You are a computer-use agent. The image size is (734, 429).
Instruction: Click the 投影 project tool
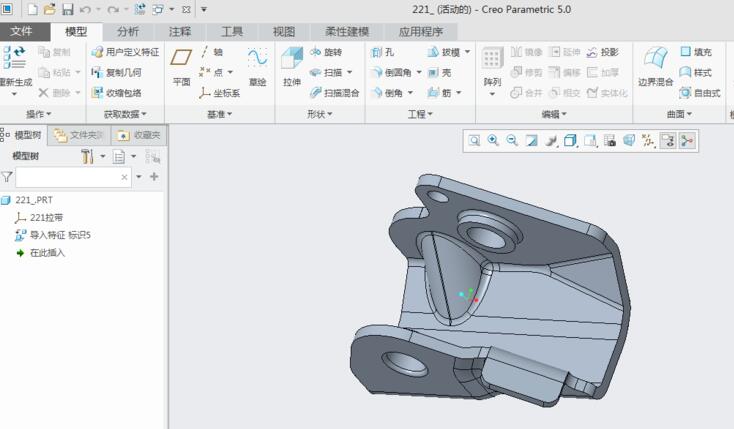point(603,52)
